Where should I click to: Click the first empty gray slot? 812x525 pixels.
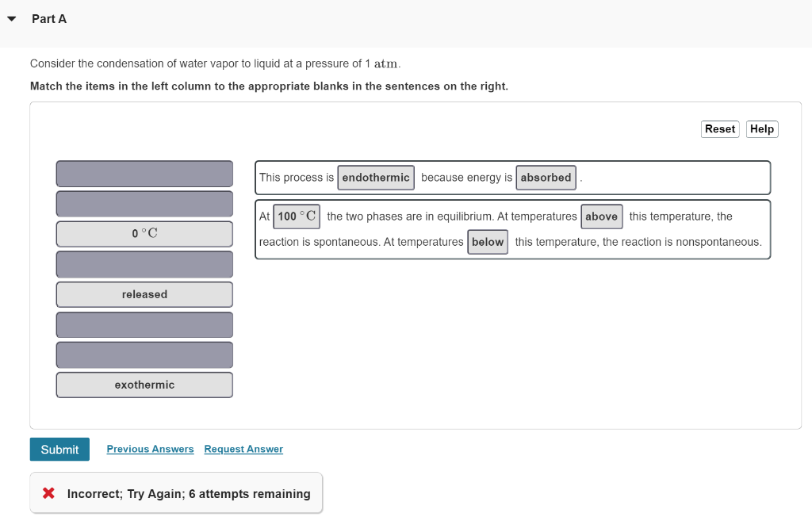pos(144,174)
